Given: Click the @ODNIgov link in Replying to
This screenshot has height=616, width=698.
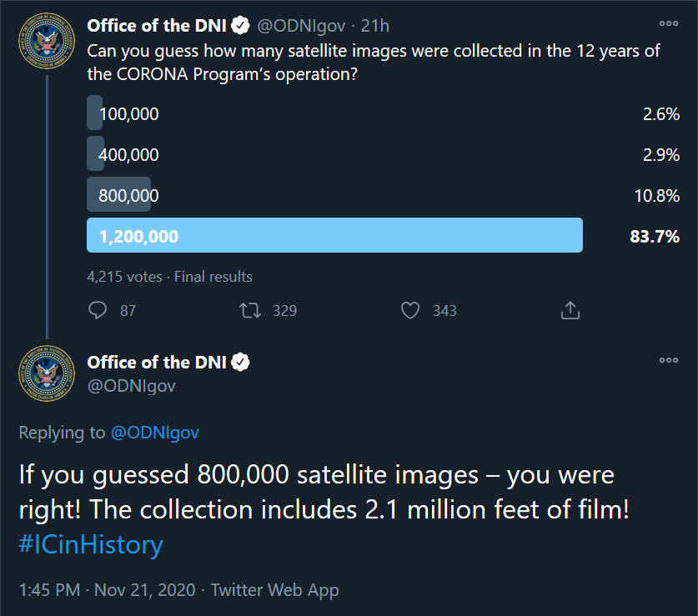Looking at the screenshot, I should 154,433.
